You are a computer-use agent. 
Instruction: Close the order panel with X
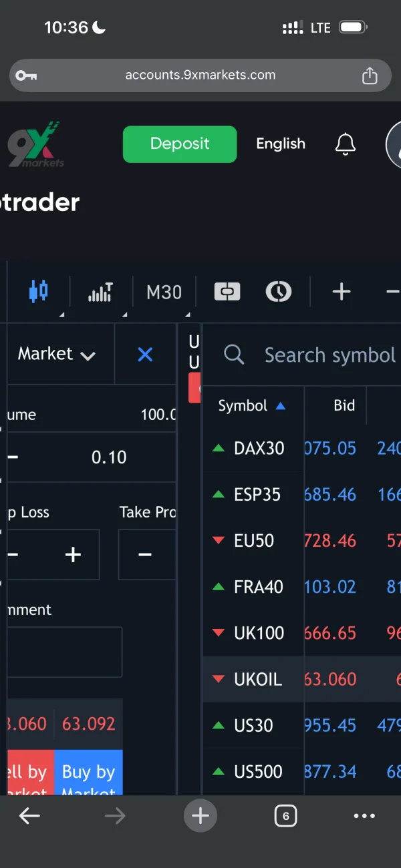(x=145, y=354)
